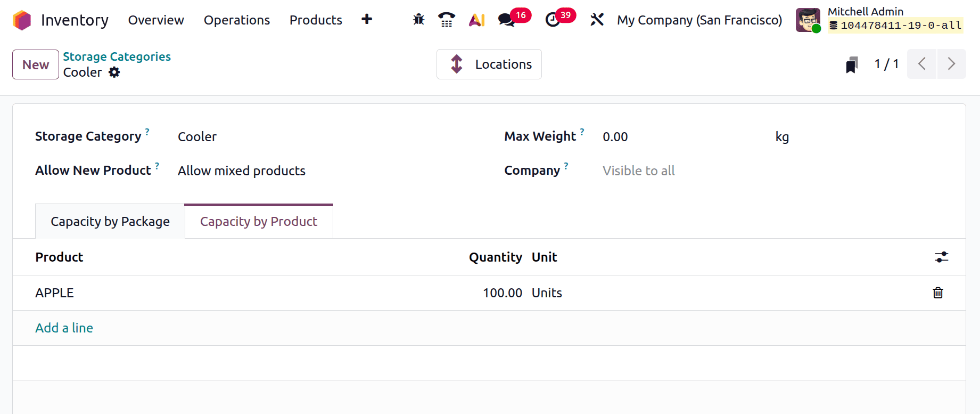Screen dimensions: 980x414
Task: Launch the AI assistant icon
Action: click(476, 20)
